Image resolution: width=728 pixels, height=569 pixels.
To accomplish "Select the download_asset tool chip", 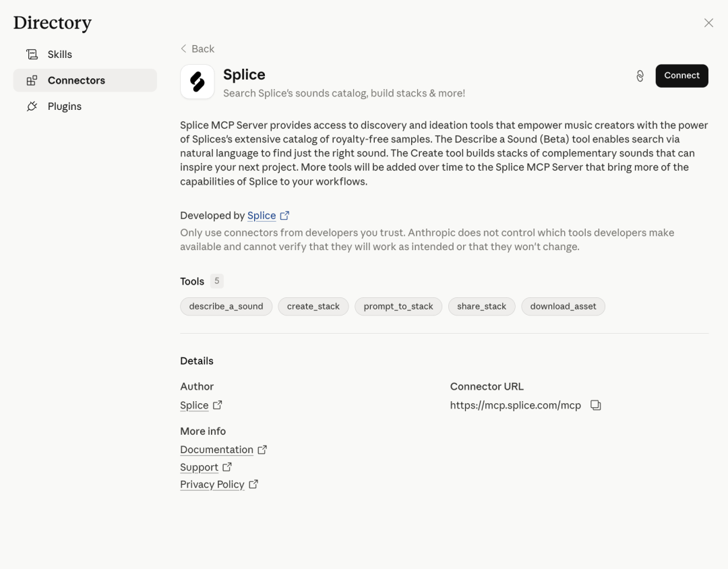I will point(563,306).
